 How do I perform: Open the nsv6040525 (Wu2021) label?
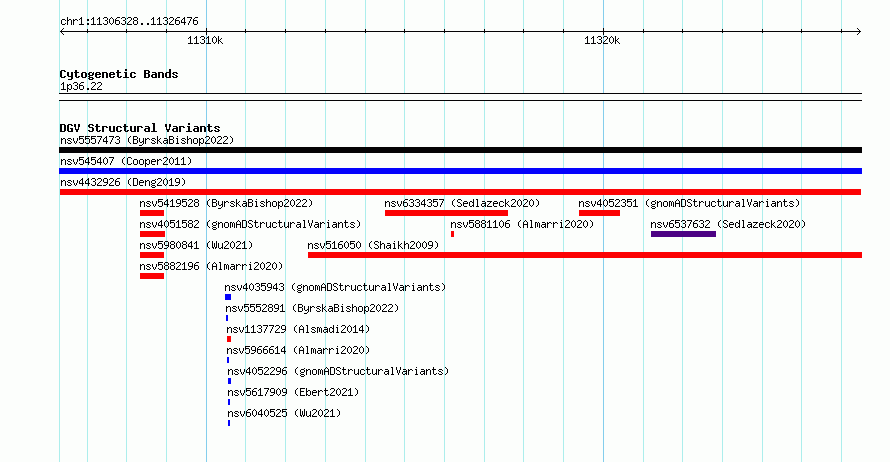(284, 413)
